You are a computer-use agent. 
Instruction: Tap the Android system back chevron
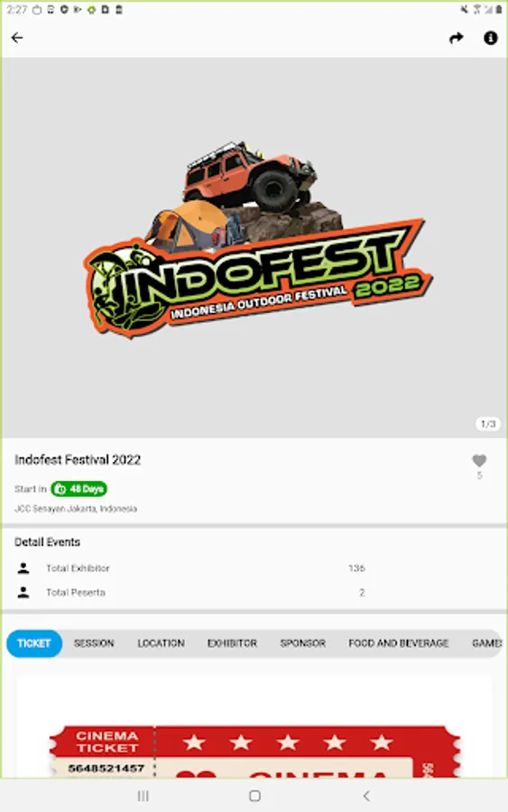coord(366,796)
